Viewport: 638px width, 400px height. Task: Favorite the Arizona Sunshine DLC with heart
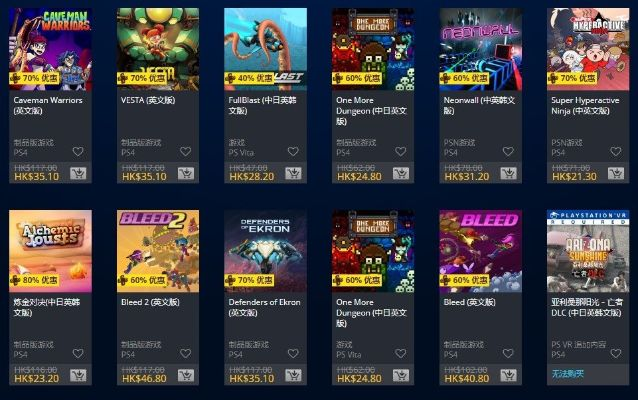(616, 354)
